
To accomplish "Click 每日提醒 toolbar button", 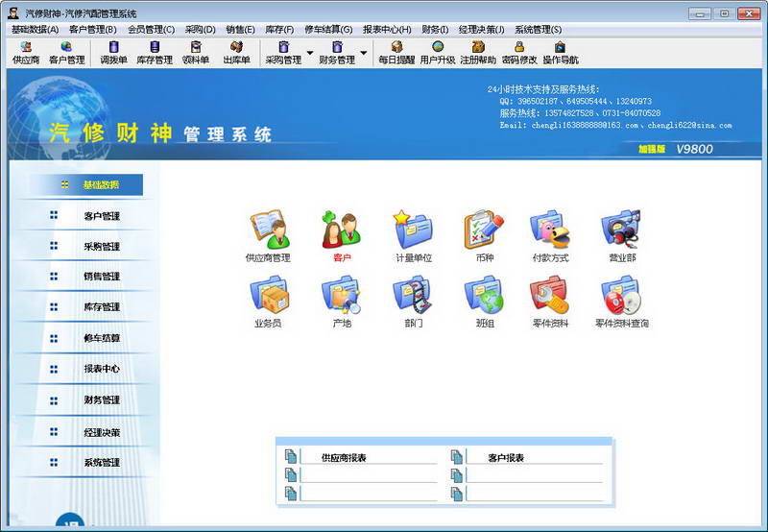I will point(396,53).
